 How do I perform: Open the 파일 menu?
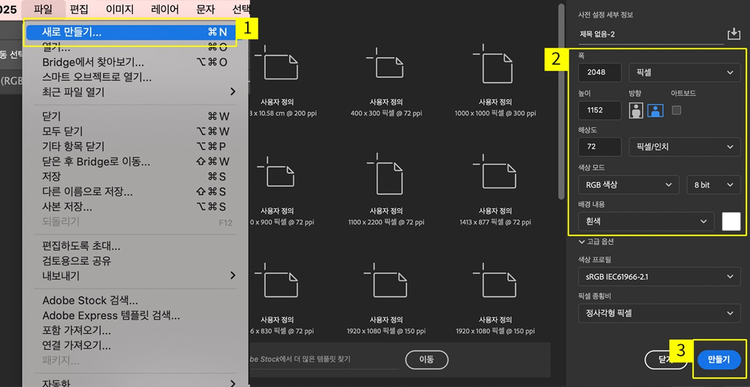coord(43,9)
